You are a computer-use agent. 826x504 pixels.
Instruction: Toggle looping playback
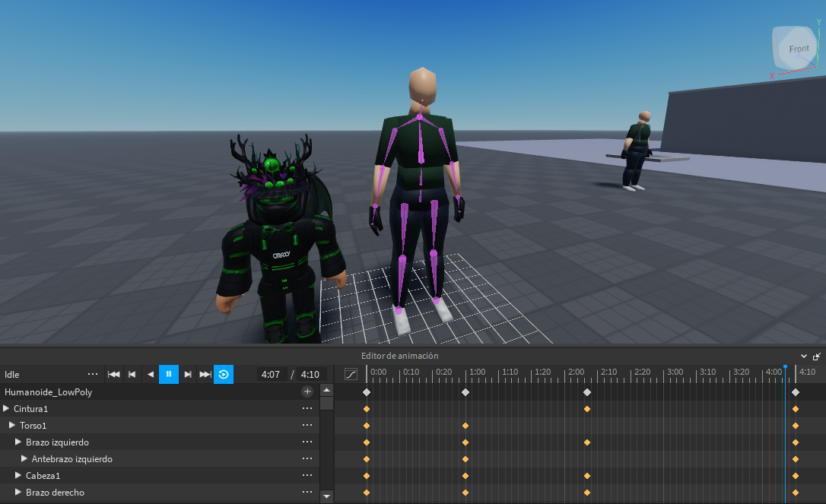tap(223, 374)
